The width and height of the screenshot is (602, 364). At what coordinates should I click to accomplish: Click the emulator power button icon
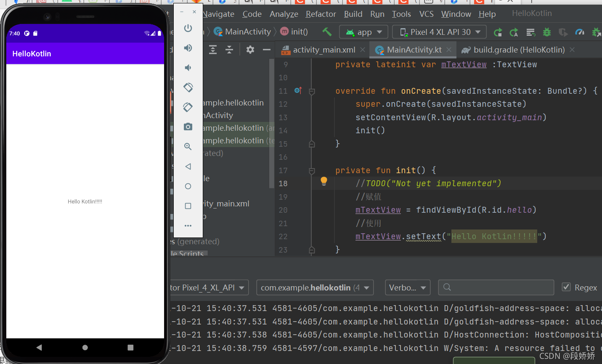[x=188, y=28]
